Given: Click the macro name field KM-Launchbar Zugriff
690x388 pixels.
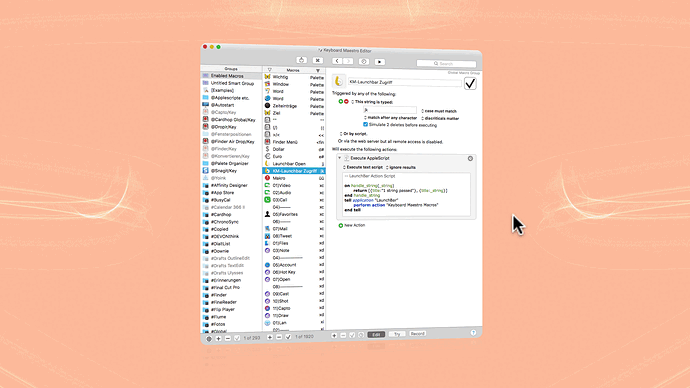Looking at the screenshot, I should tap(404, 82).
